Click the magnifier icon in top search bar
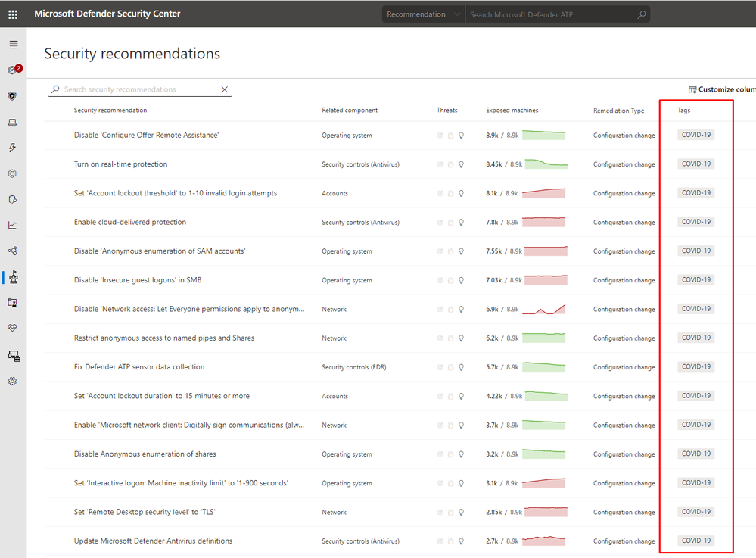The width and height of the screenshot is (756, 558). click(641, 14)
